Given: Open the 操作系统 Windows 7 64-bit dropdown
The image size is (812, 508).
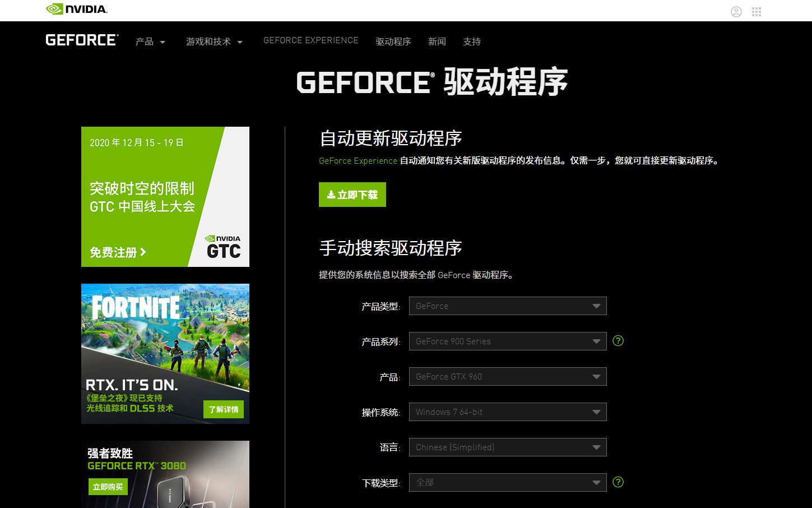Looking at the screenshot, I should coord(508,412).
